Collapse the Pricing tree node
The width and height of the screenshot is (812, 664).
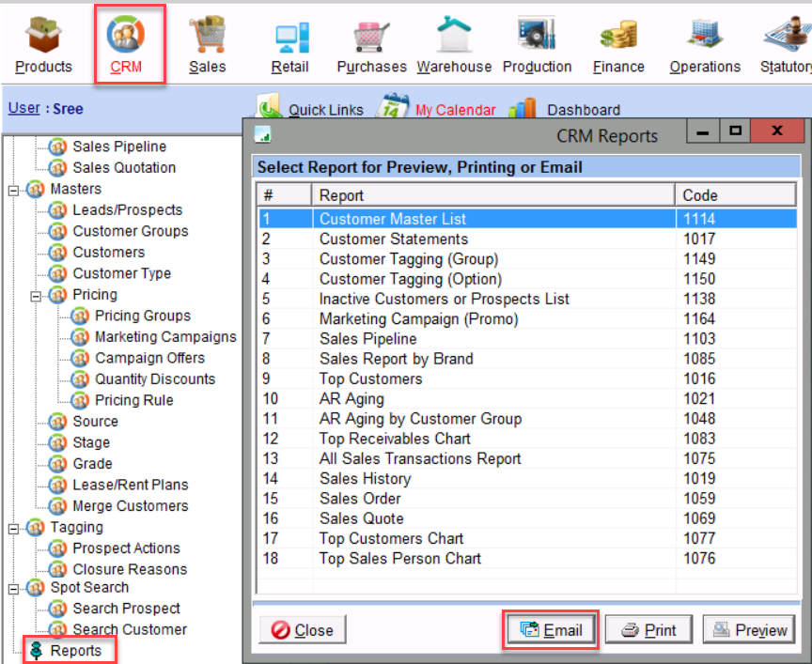(37, 295)
